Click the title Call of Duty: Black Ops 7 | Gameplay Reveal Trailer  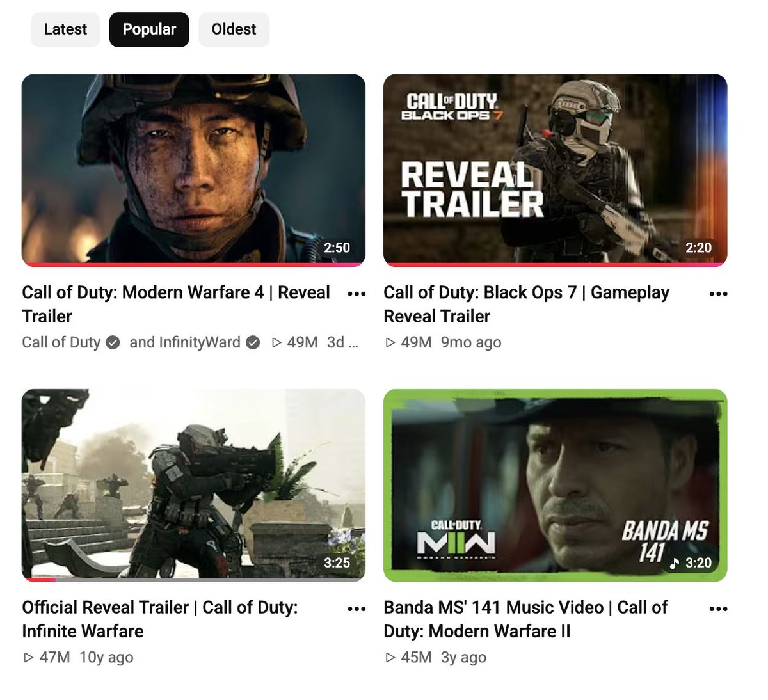tap(526, 304)
